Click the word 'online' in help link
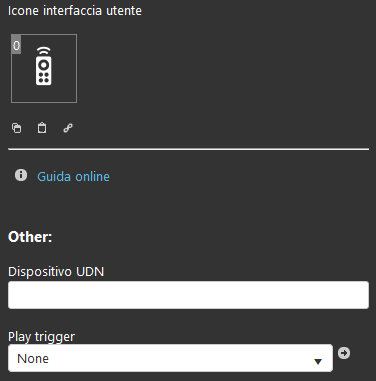The width and height of the screenshot is (376, 381). (x=91, y=177)
